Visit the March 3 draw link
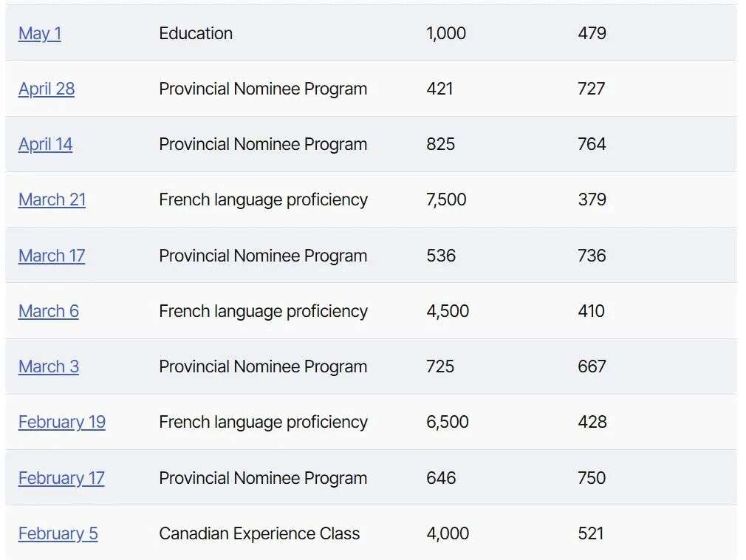Image resolution: width=746 pixels, height=560 pixels. pos(49,366)
